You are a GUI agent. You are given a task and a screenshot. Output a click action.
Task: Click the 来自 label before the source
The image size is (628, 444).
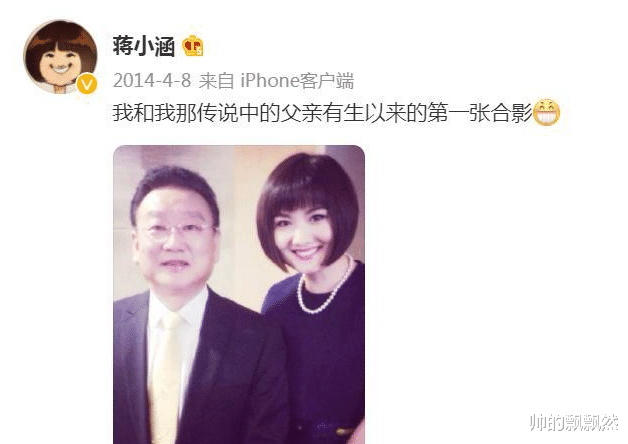coord(216,80)
